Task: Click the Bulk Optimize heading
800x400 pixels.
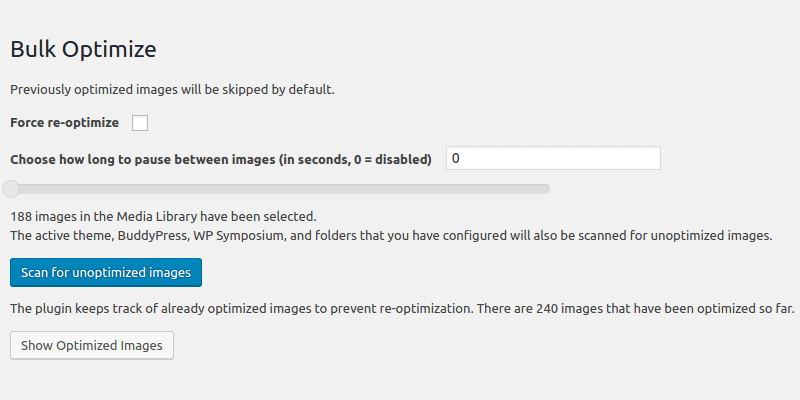Action: pos(83,48)
